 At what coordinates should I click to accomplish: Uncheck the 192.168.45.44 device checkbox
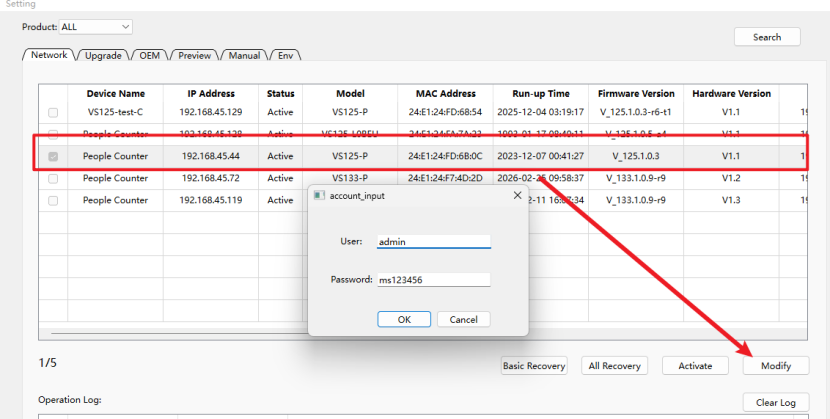(53, 157)
